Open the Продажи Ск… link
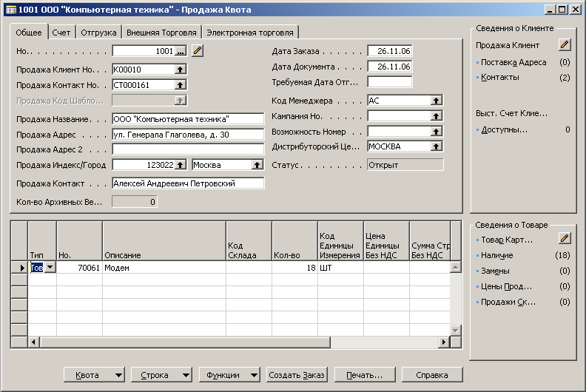The width and height of the screenshot is (586, 392). [x=508, y=302]
